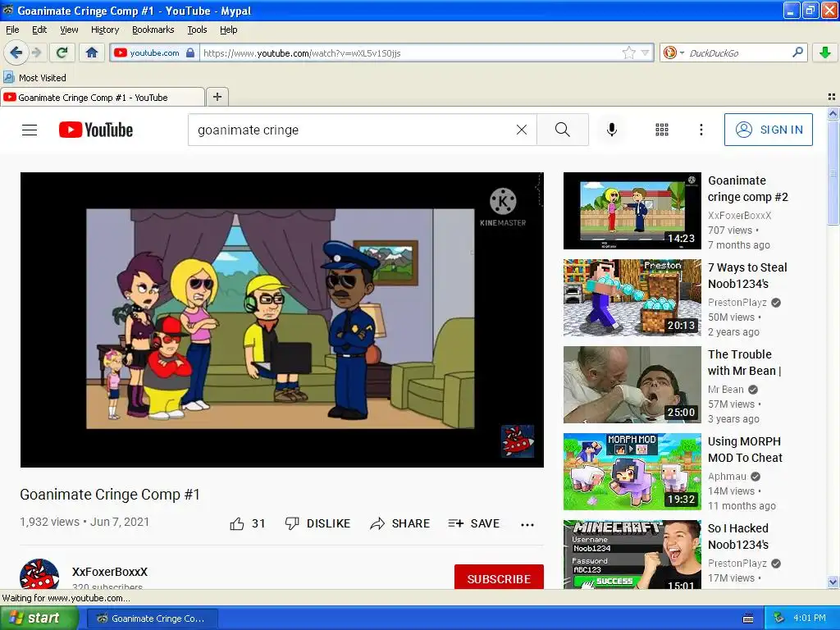The height and width of the screenshot is (630, 840).
Task: Click the page scrollbar up arrow
Action: [x=833, y=113]
